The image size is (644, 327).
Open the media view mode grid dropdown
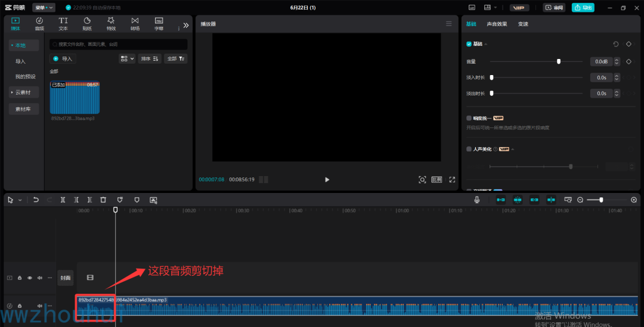(126, 58)
